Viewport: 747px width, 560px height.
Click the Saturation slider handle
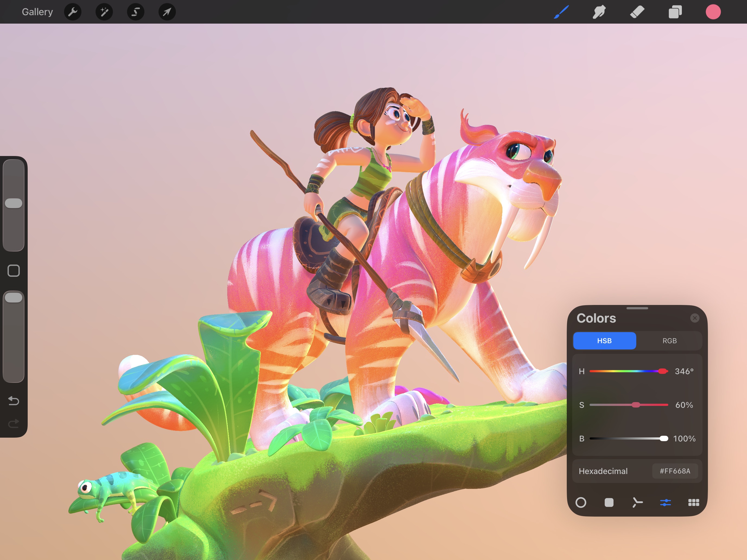(x=636, y=405)
